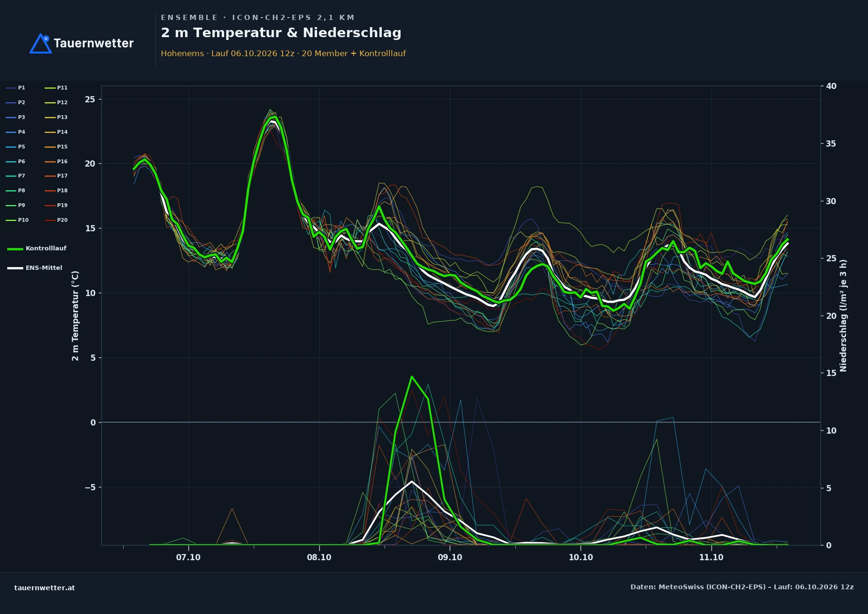Select legend entry P15

click(56, 147)
